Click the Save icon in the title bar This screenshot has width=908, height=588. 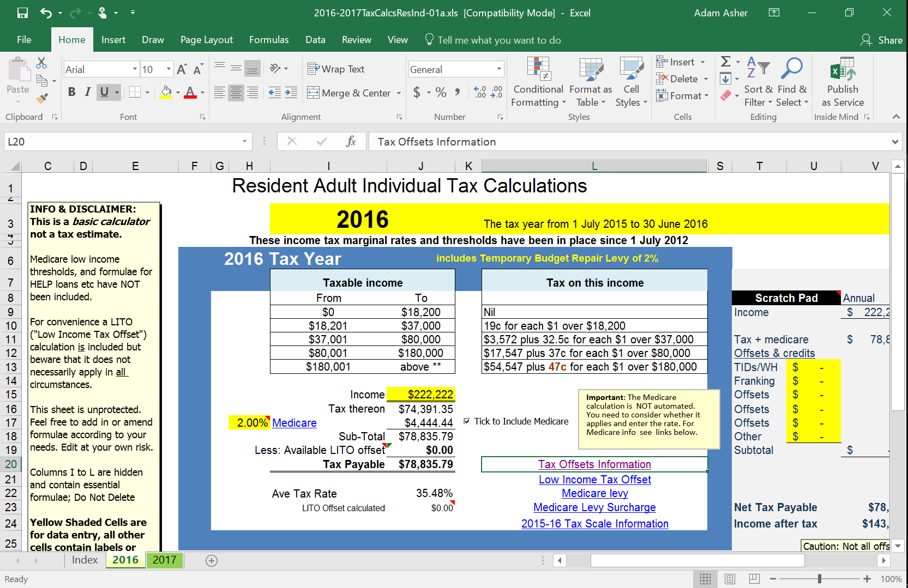[x=22, y=13]
